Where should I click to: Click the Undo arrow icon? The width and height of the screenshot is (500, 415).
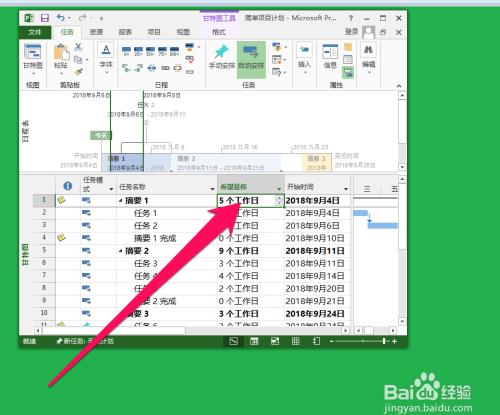tap(61, 17)
